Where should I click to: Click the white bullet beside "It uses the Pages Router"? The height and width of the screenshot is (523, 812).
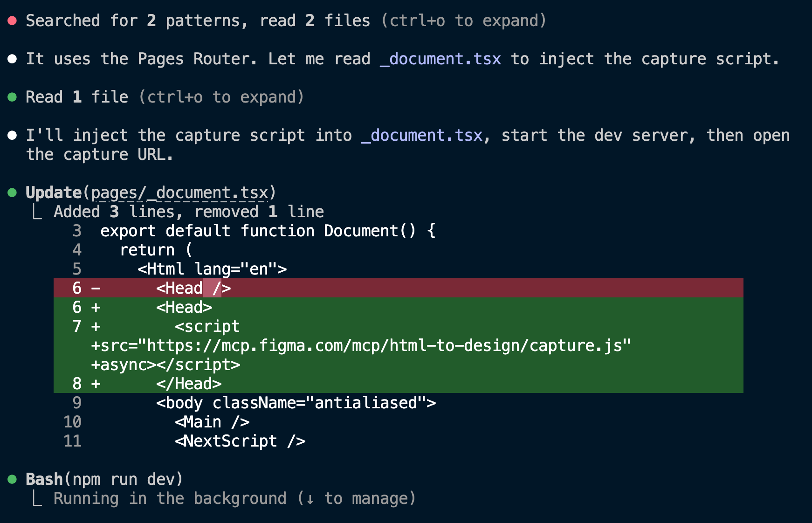click(13, 59)
